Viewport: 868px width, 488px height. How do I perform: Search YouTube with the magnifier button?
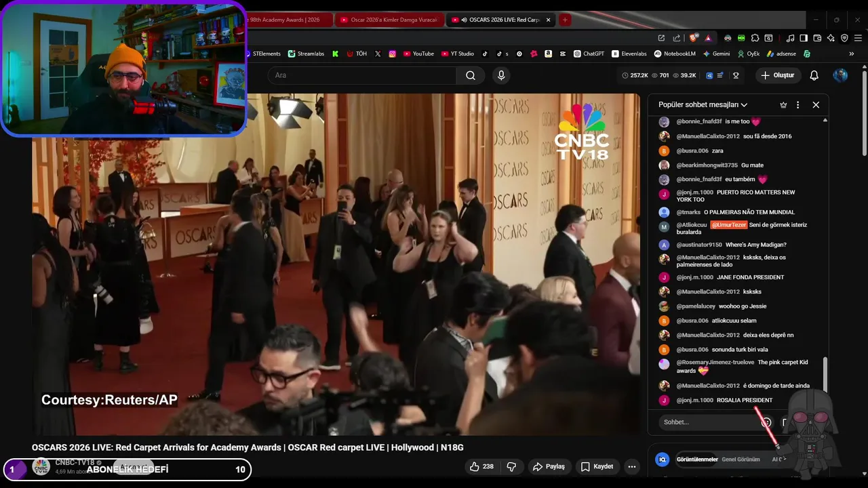470,75
